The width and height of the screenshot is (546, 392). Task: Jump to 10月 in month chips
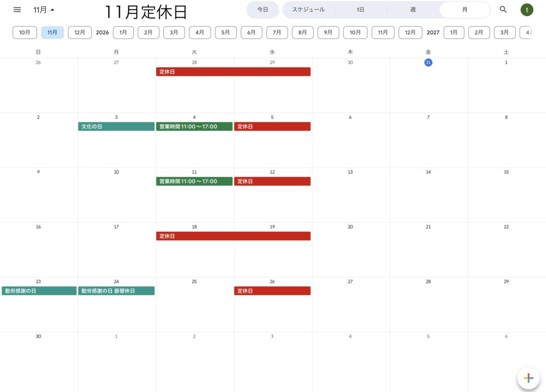(x=25, y=32)
